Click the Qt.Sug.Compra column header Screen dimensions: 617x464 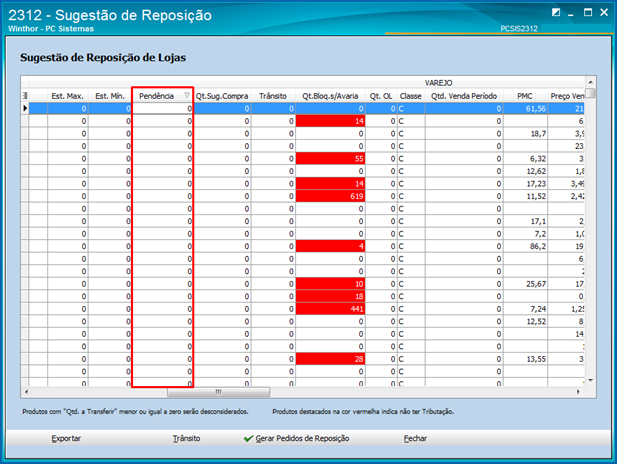tap(222, 96)
